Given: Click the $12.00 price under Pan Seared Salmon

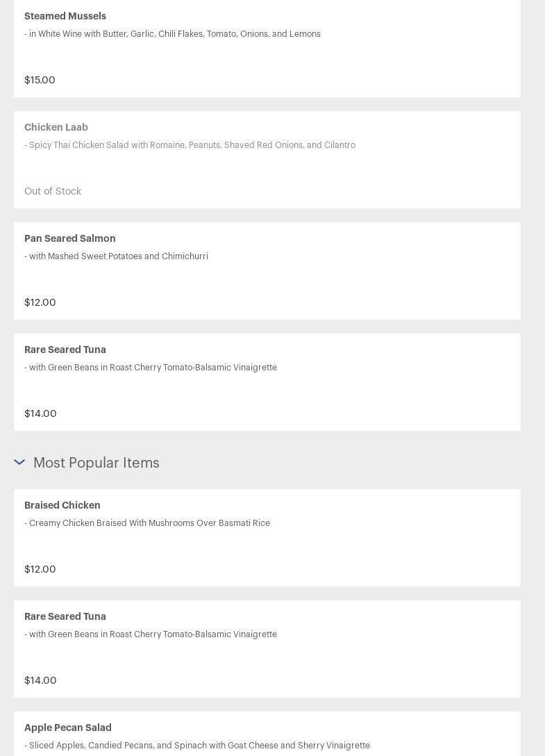Looking at the screenshot, I should (40, 302).
